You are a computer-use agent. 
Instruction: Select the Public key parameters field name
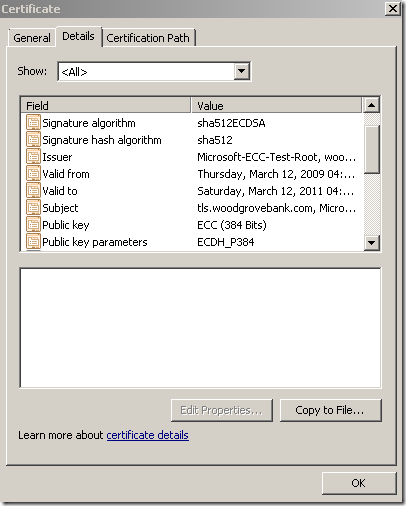coord(95,242)
